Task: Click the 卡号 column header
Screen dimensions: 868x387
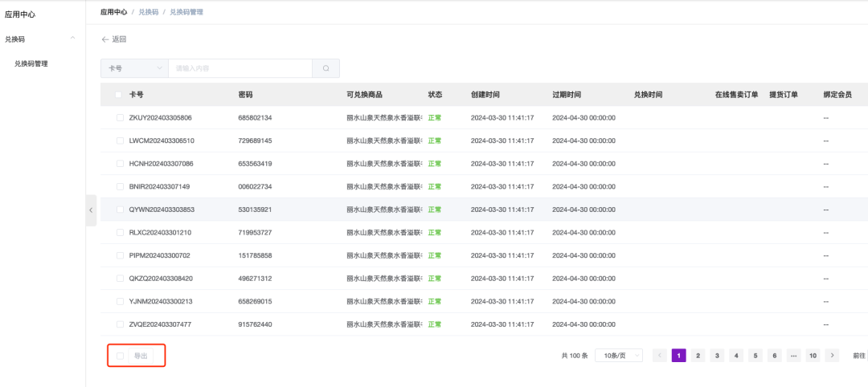Action: 136,95
